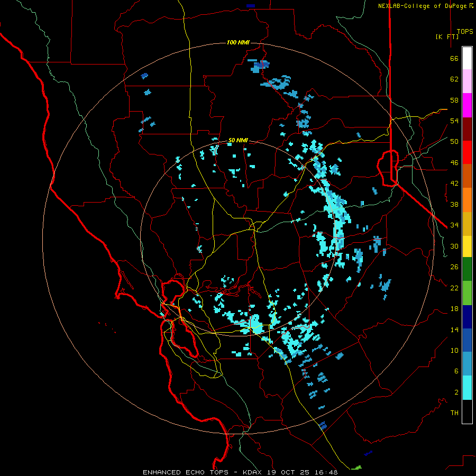Click the 30 value on the legend
Image resolution: width=476 pixels, height=476 pixels.
[x=454, y=246]
